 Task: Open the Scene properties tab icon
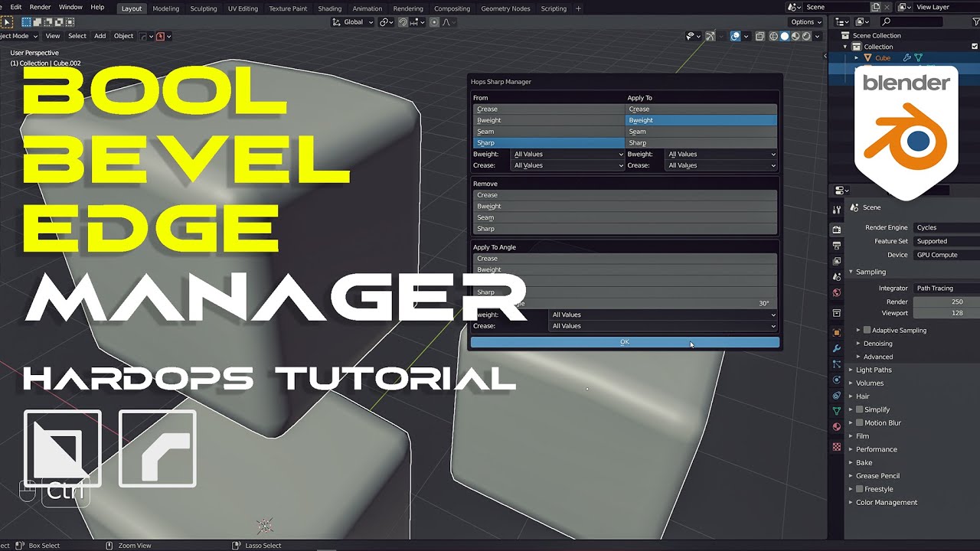click(836, 277)
